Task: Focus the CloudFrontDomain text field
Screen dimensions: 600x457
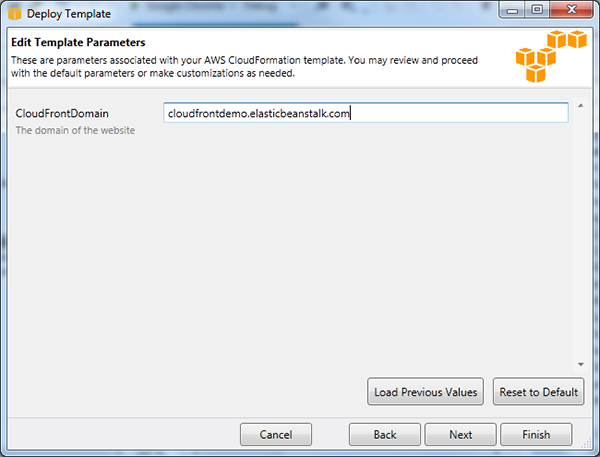Action: (x=365, y=113)
